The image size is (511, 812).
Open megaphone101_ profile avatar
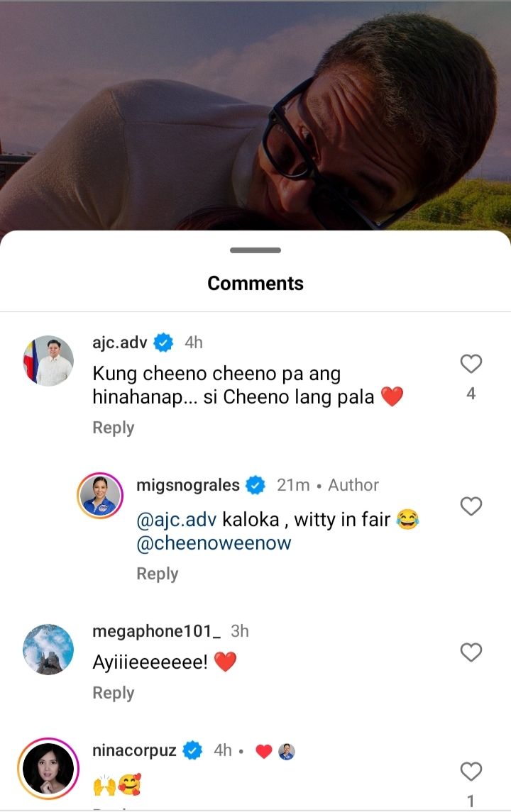48,649
